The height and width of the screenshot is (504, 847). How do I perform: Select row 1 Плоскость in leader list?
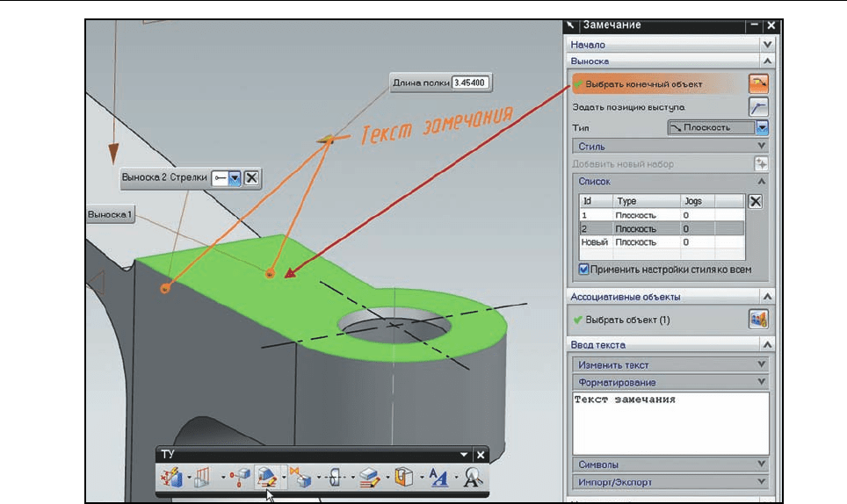[662, 215]
